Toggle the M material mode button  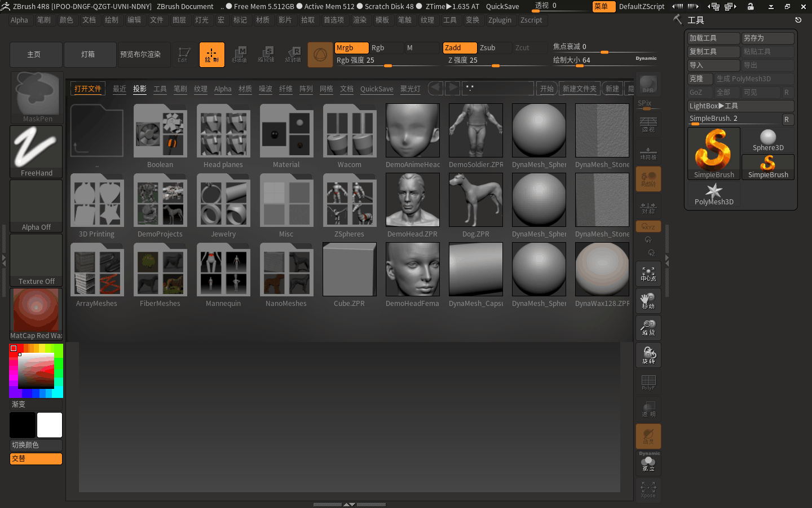point(421,48)
